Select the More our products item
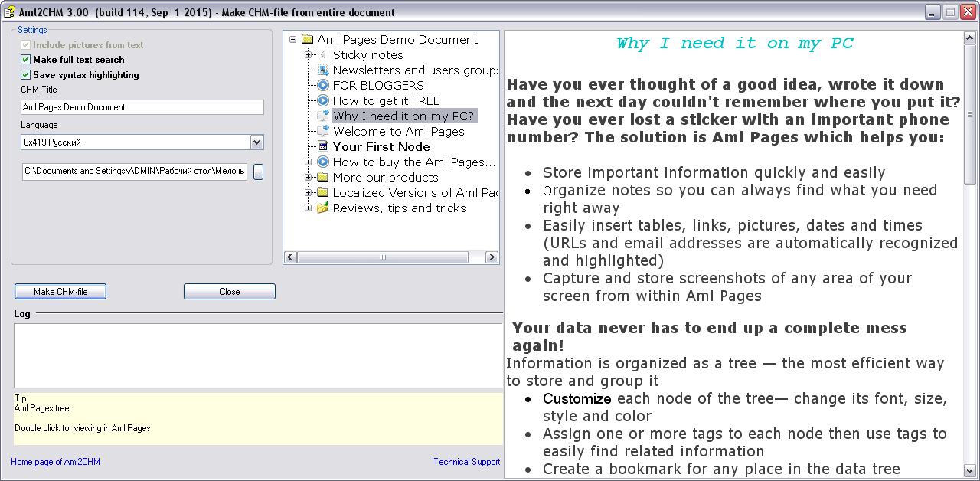This screenshot has height=481, width=980. pos(386,178)
